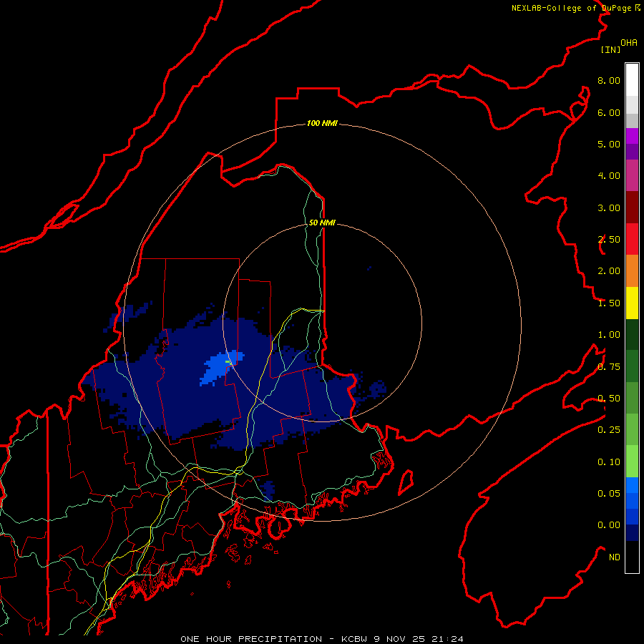Click the 21:24 timestamp in the caption
The height and width of the screenshot is (644, 644).
pos(448,639)
